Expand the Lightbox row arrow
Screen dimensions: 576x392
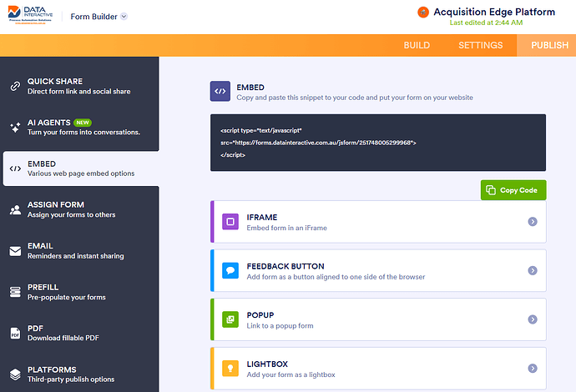[x=533, y=368]
